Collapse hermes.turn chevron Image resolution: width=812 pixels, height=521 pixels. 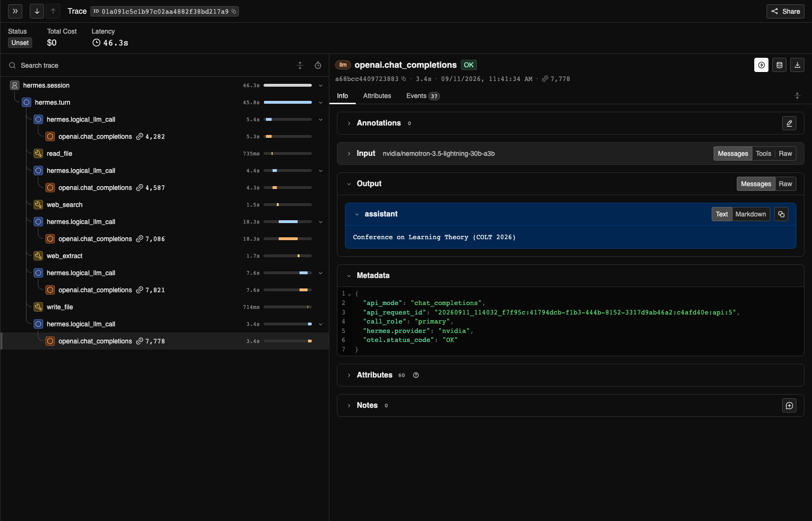click(320, 103)
